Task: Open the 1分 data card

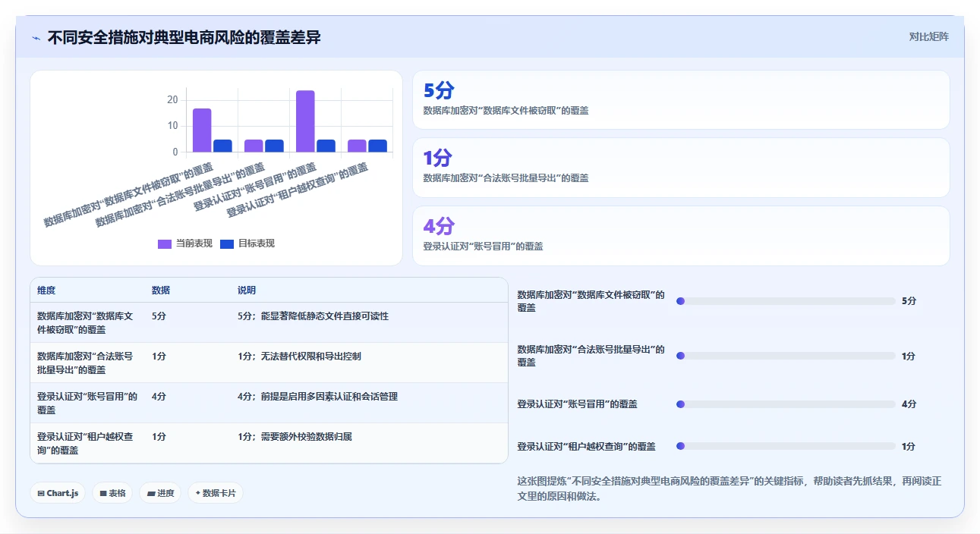Action: pyautogui.click(x=681, y=168)
